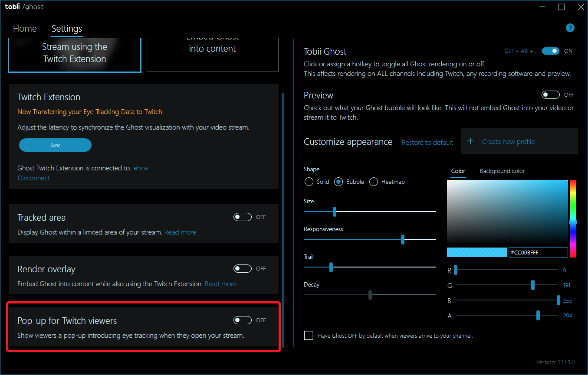Click the B channel slider handle
Viewport: 588px width, 375px height.
(558, 300)
